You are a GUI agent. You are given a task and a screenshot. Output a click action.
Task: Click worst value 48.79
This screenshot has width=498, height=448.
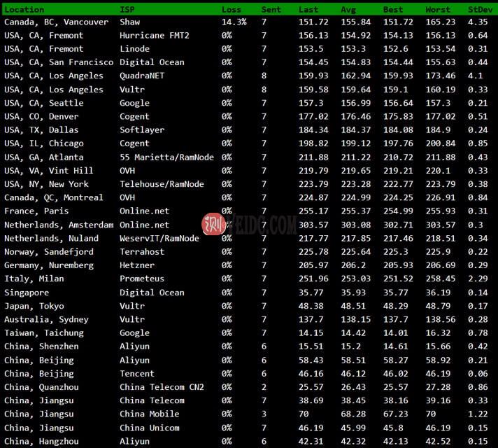(438, 306)
